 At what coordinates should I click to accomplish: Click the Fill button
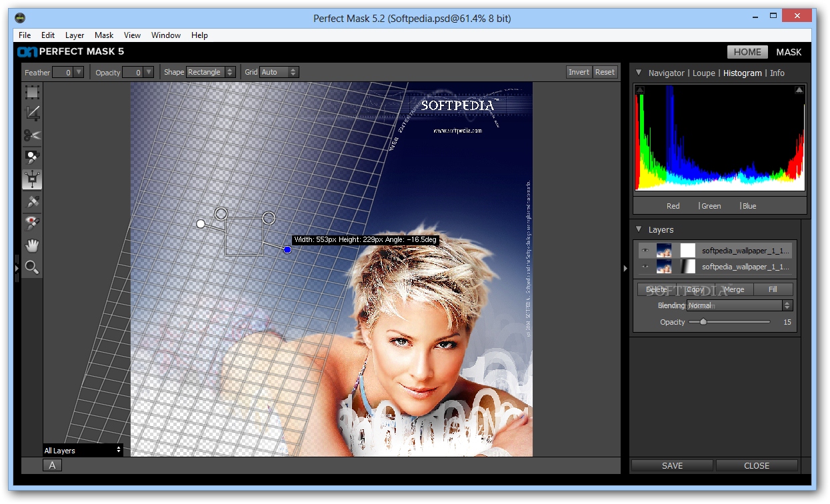pyautogui.click(x=773, y=289)
